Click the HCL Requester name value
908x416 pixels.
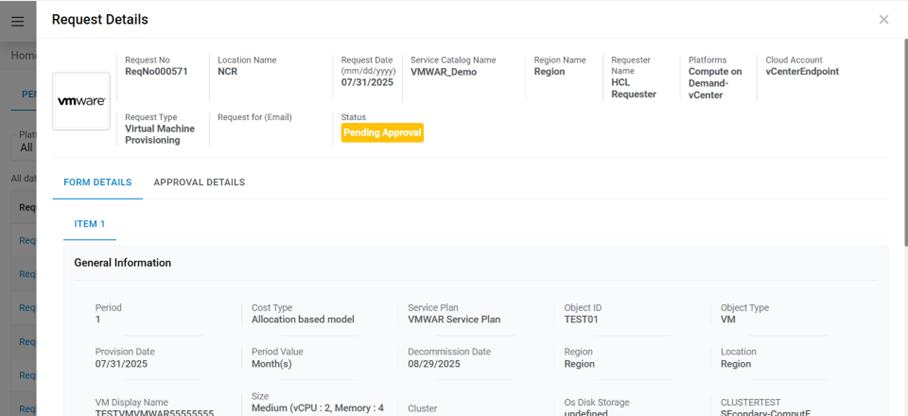coord(634,88)
